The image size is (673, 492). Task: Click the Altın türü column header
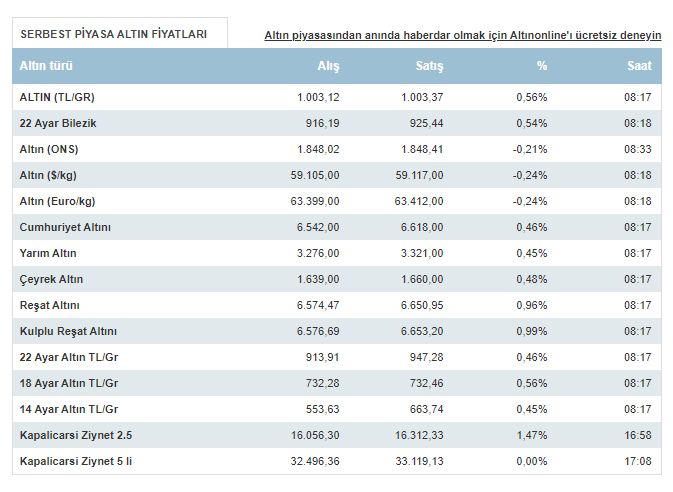click(46, 66)
